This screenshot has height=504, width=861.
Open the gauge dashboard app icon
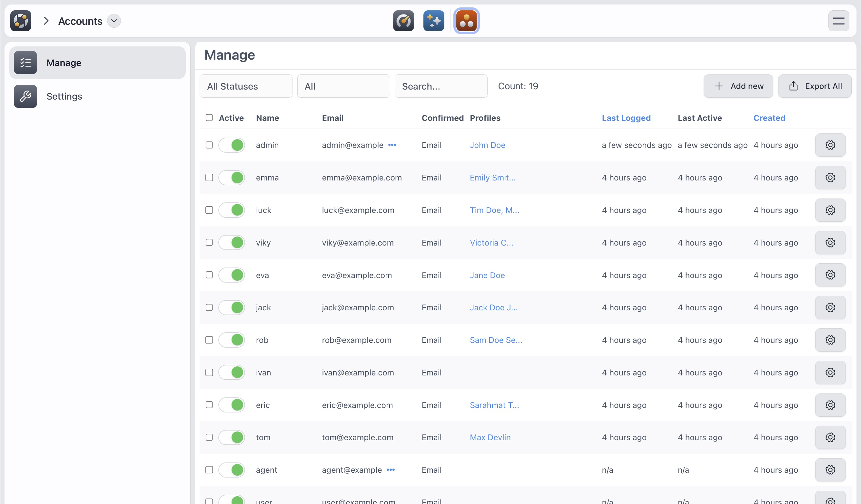(x=403, y=21)
